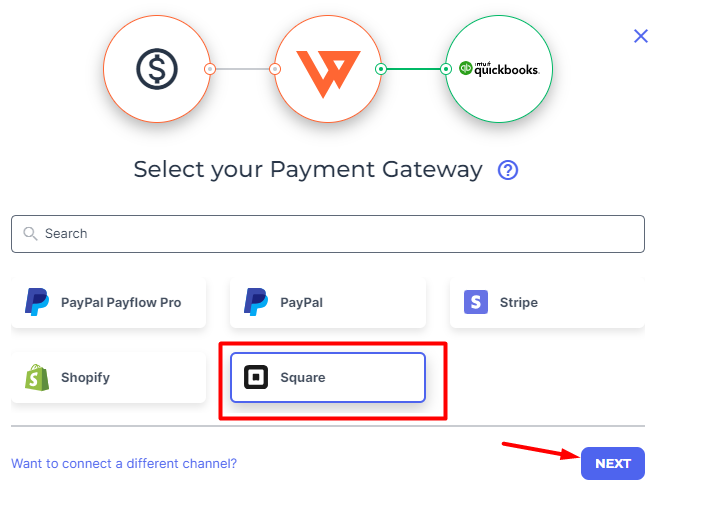Viewport: 704px width, 517px height.
Task: Open 'Want to connect a different channel?' link
Action: click(x=124, y=464)
